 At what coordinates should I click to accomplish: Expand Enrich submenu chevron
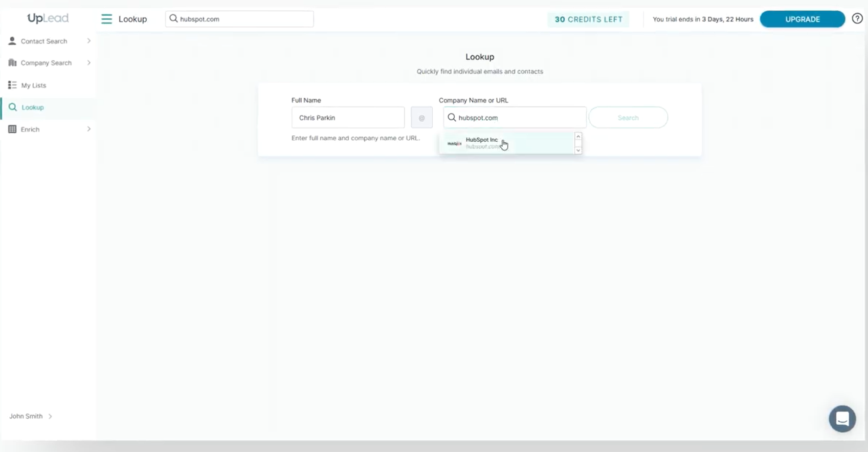[x=89, y=129]
